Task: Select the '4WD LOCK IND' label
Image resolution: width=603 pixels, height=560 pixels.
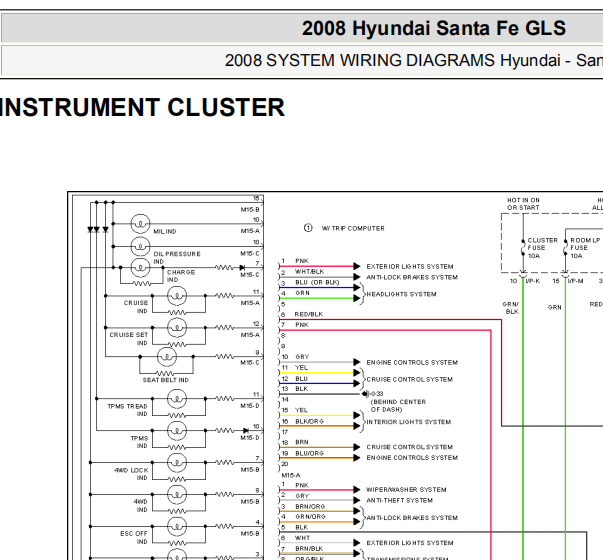Action: coord(131,474)
